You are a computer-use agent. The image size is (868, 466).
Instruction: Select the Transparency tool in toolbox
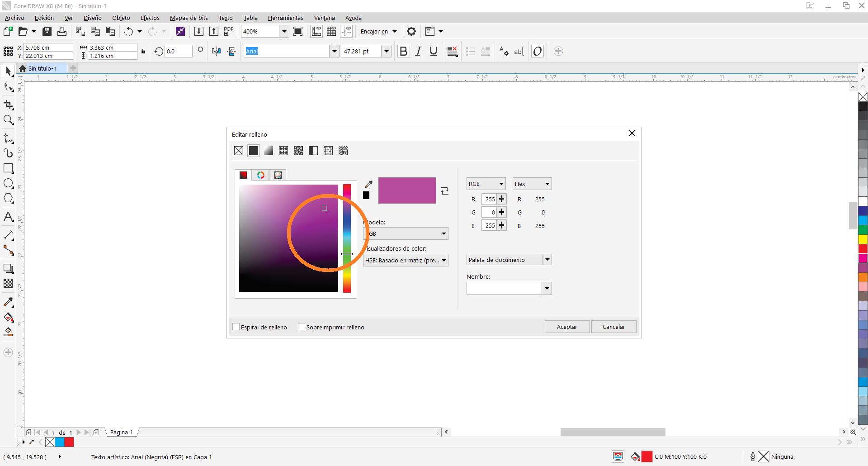8,283
